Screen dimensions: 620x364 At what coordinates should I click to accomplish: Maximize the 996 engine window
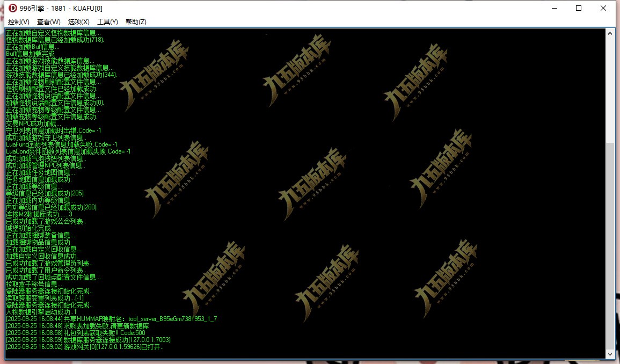coord(579,8)
